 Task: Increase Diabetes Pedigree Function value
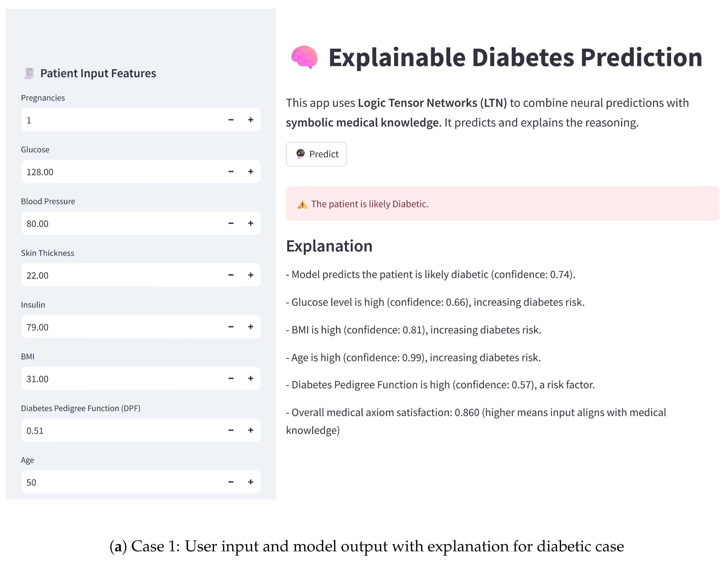coord(251,430)
